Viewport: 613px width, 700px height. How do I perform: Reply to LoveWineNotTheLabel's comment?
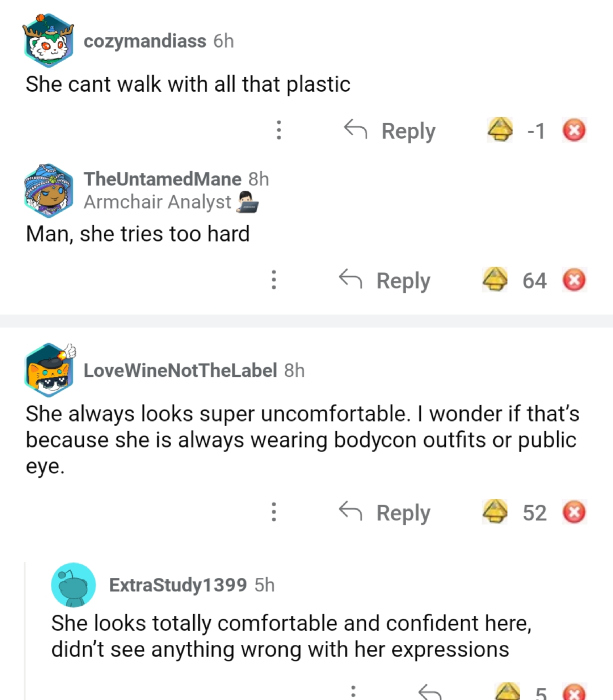(385, 513)
